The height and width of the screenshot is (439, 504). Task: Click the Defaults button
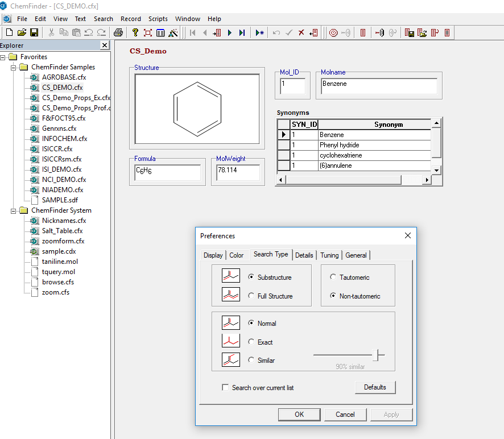375,387
